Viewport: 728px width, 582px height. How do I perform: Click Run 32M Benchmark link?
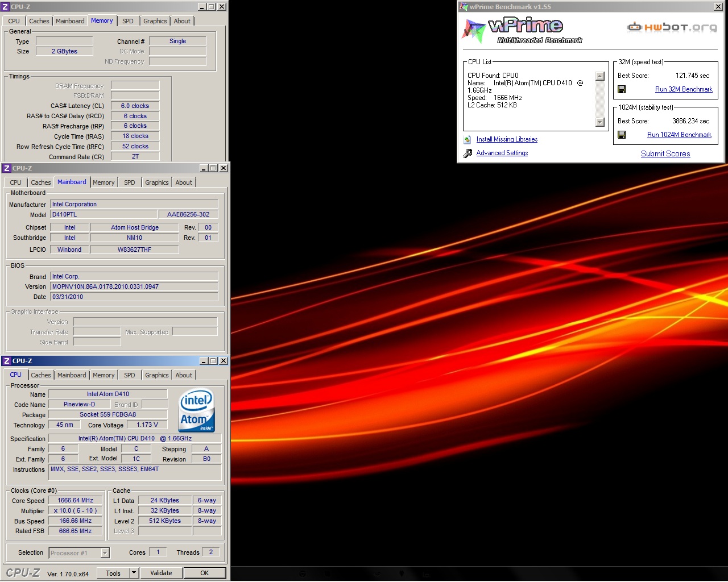tap(684, 89)
